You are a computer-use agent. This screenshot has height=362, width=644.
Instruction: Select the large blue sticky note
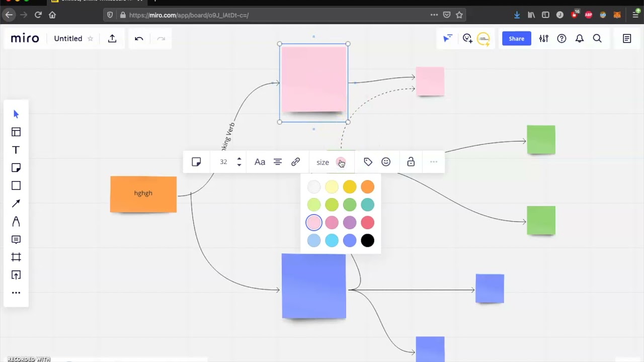tap(314, 286)
